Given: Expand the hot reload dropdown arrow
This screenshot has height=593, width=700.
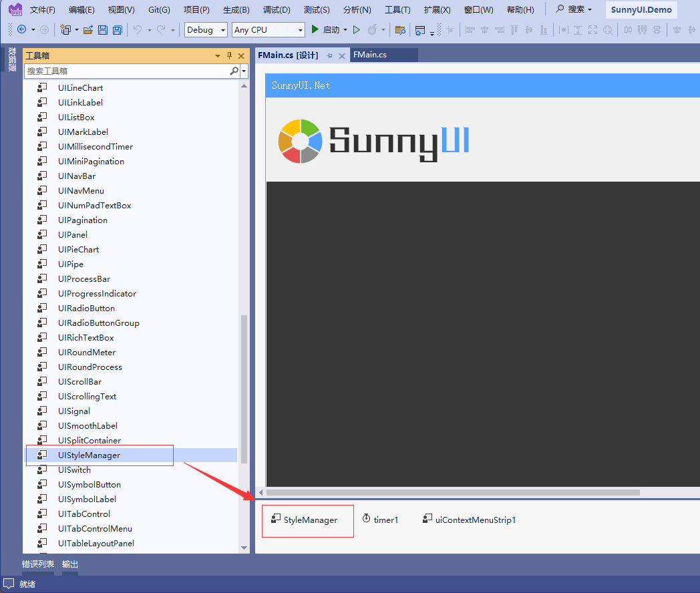Looking at the screenshot, I should (x=383, y=30).
